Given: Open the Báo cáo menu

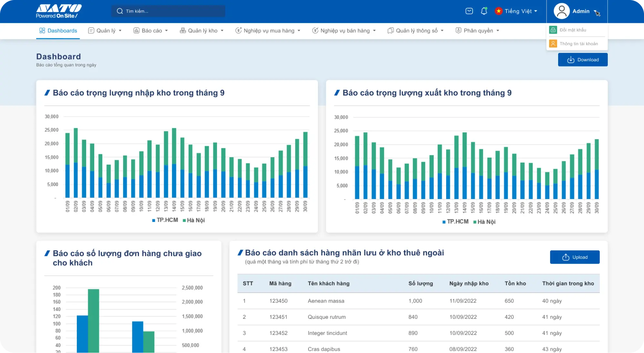Looking at the screenshot, I should [x=151, y=31].
